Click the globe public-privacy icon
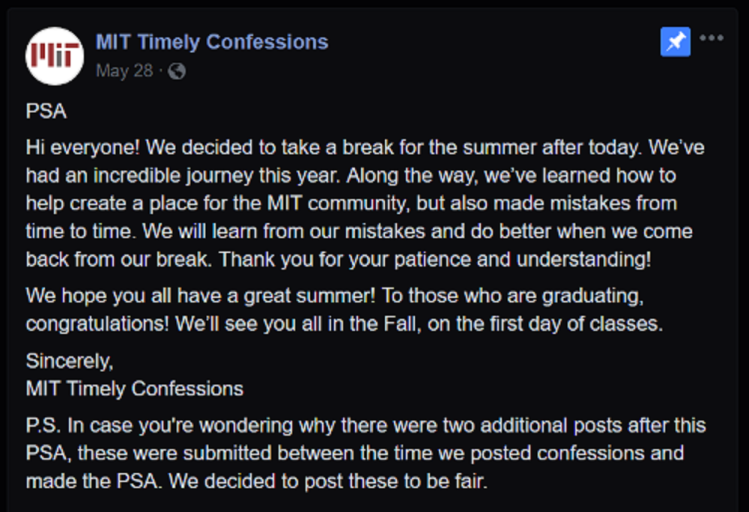 pos(177,71)
